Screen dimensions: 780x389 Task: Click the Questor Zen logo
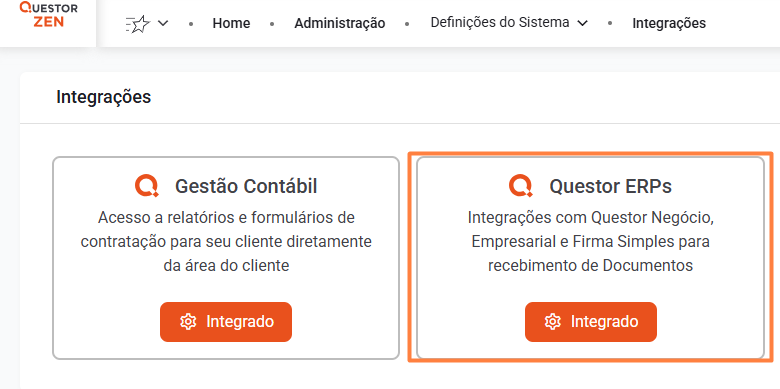coord(48,14)
